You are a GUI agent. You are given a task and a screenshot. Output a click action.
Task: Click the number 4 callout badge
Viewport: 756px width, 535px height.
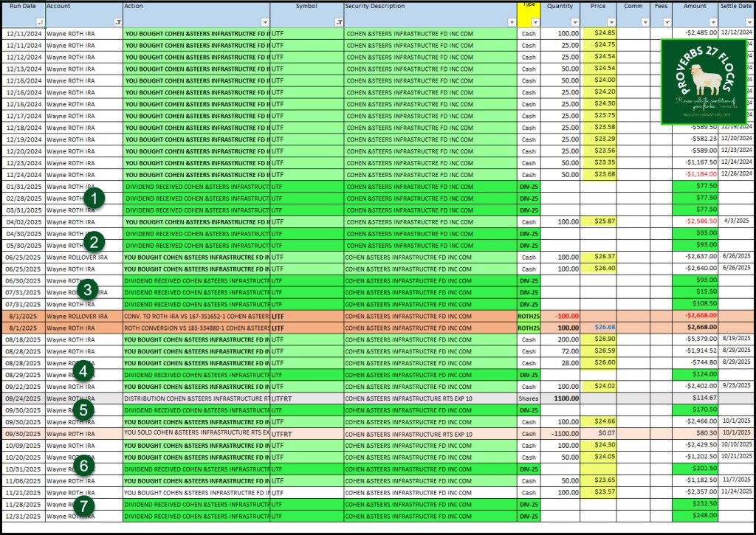pos(86,371)
